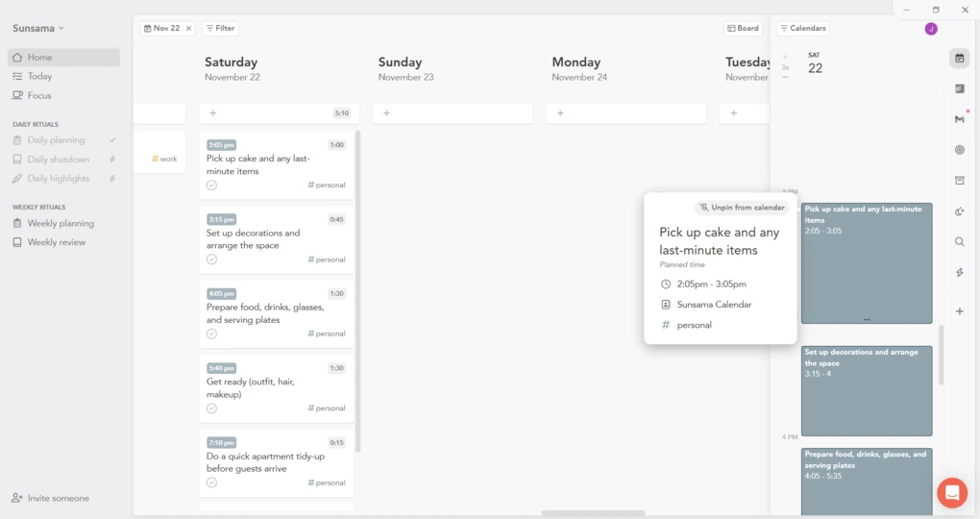This screenshot has width=980, height=519.
Task: Click the plus icon in right sidebar
Action: pos(959,311)
